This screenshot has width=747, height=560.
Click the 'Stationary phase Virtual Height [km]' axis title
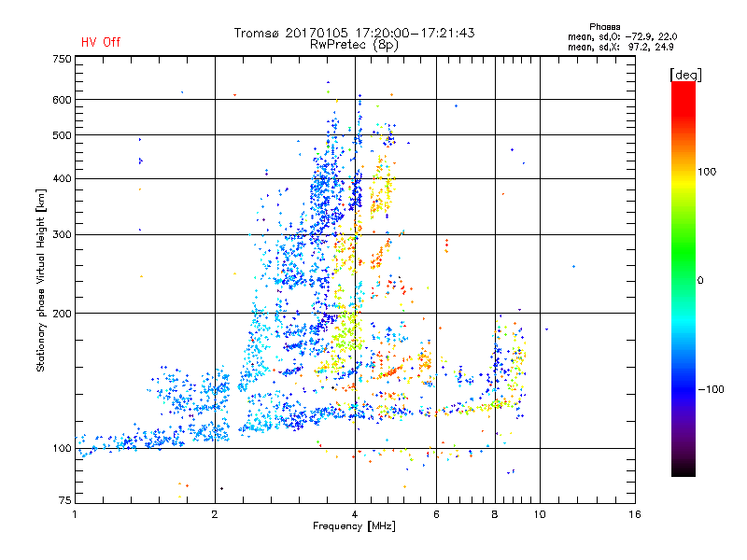tap(41, 280)
